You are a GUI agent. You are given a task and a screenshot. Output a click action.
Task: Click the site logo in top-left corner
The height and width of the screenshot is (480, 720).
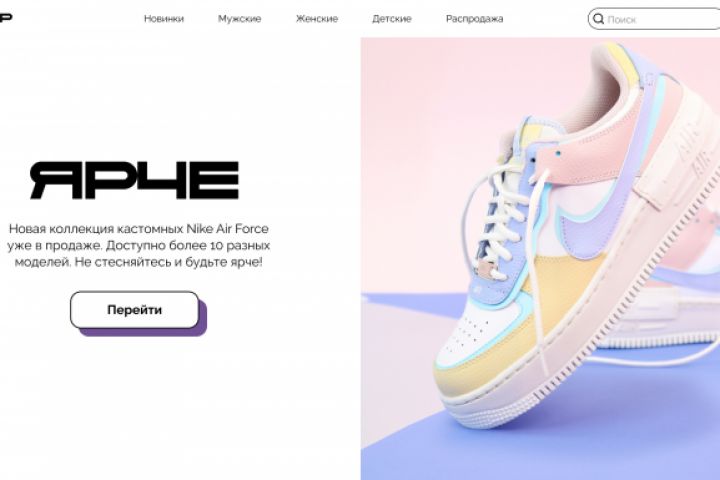point(6,18)
